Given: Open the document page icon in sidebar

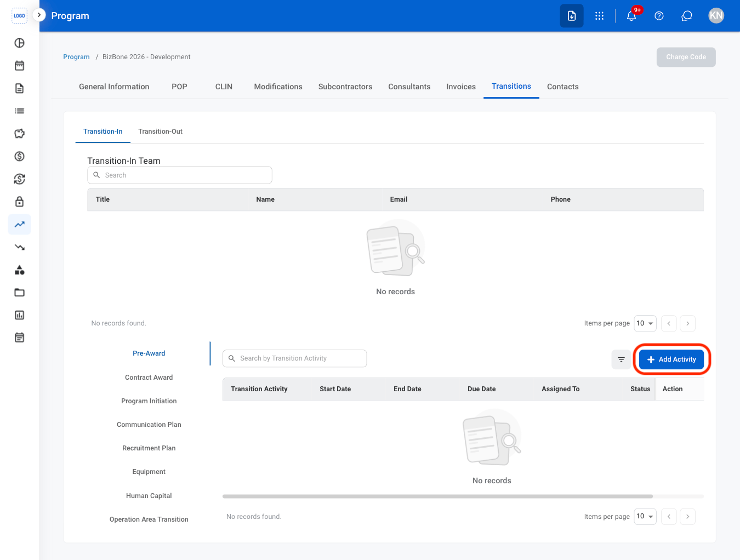Looking at the screenshot, I should (19, 88).
